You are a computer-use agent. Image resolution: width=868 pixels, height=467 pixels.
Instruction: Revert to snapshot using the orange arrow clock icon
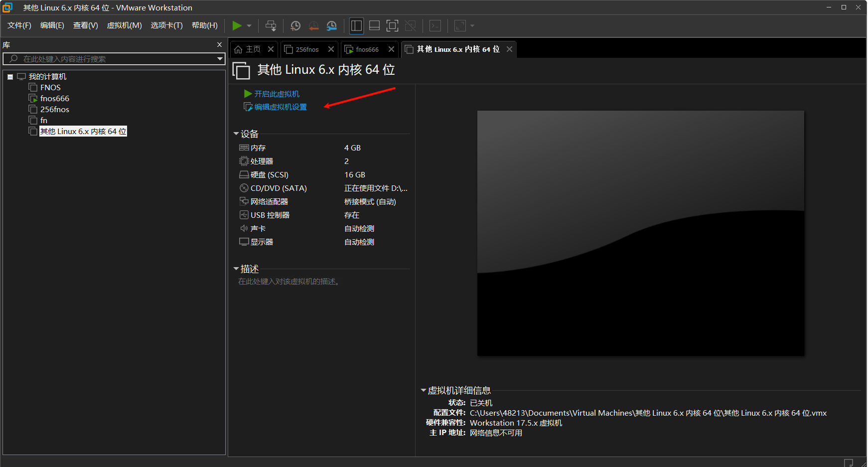313,25
